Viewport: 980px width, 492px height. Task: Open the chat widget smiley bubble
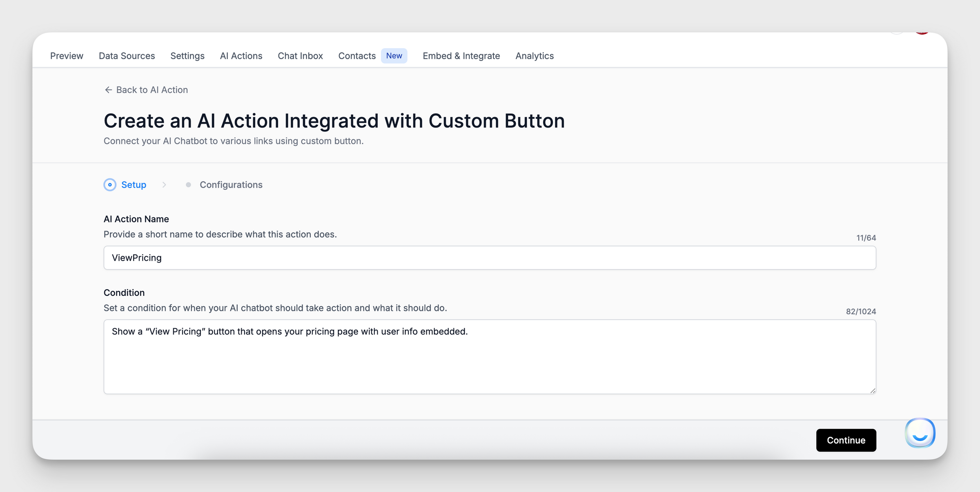pyautogui.click(x=920, y=433)
